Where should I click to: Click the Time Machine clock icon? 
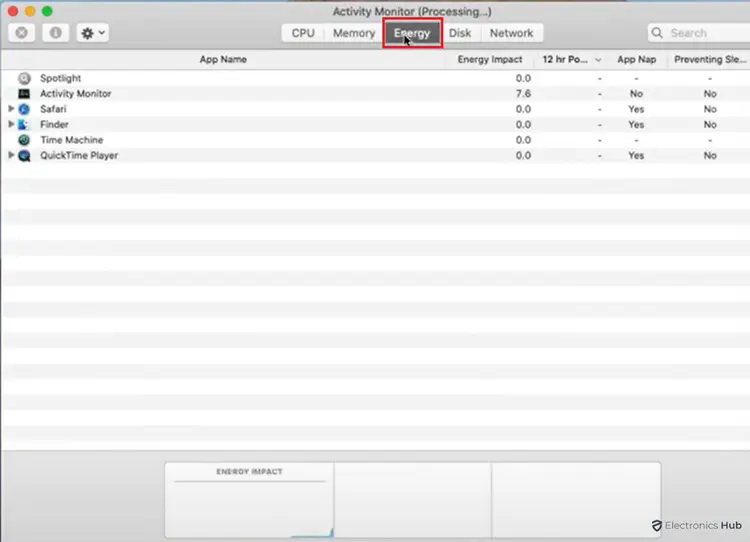pos(24,140)
